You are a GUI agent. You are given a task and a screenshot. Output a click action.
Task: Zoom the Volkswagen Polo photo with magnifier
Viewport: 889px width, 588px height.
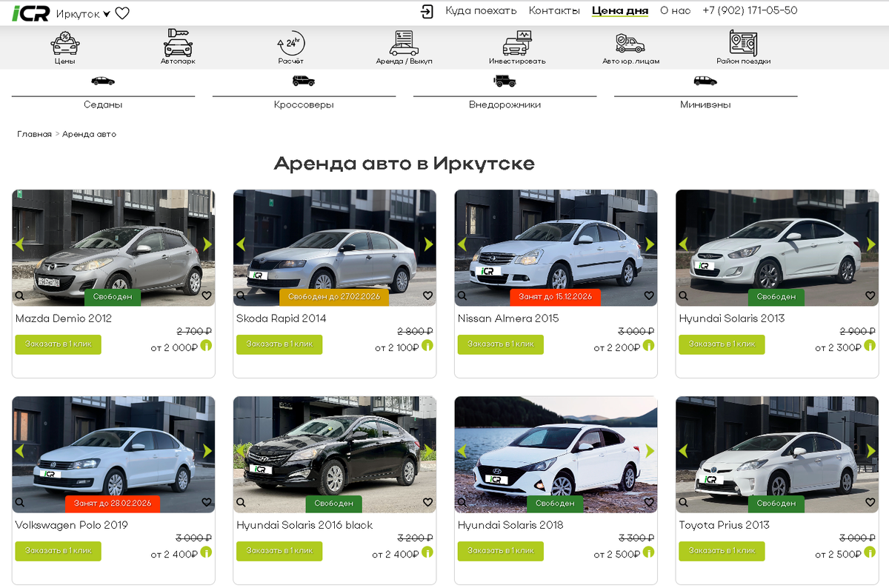point(19,502)
